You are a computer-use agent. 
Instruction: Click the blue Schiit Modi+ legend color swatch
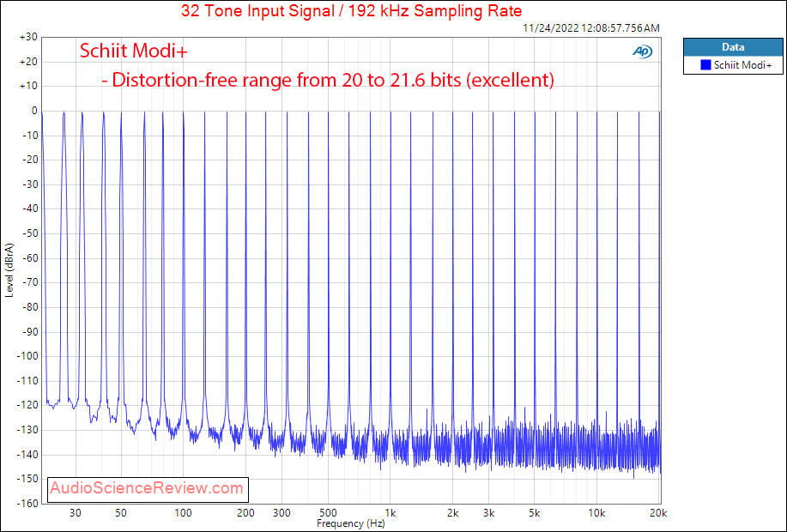coord(705,64)
